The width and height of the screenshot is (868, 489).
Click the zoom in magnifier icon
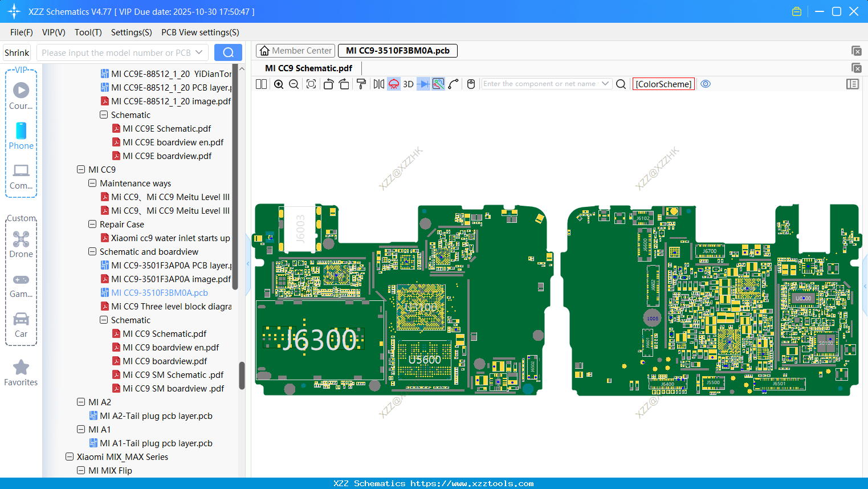[x=279, y=84]
